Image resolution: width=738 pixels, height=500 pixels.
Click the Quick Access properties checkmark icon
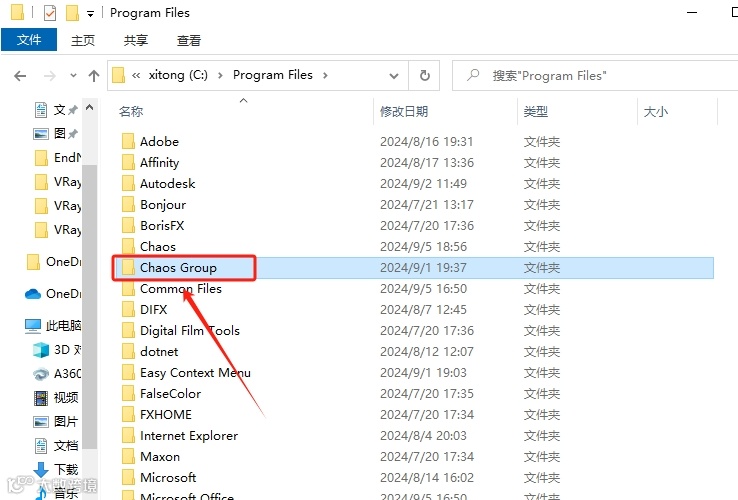[50, 13]
